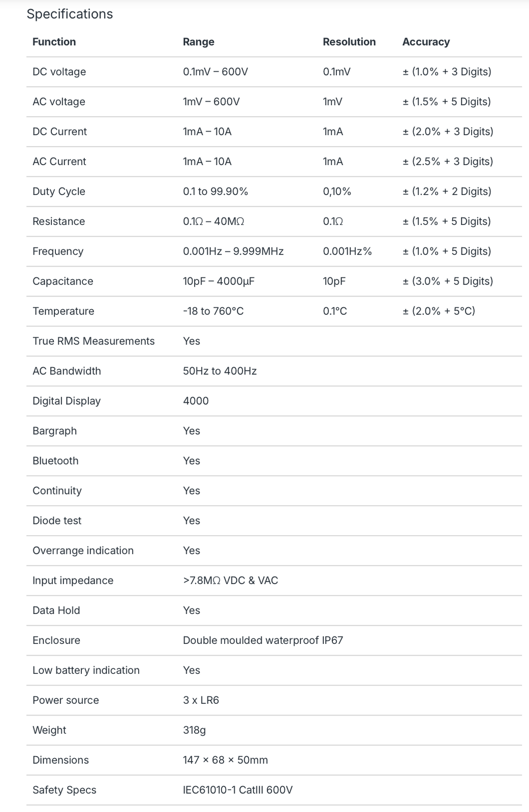Select the Duty Cycle resolution 0,10%
The image size is (529, 812).
tap(337, 191)
